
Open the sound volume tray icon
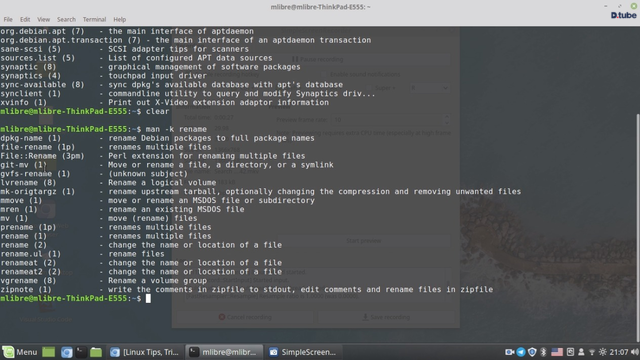click(635, 352)
